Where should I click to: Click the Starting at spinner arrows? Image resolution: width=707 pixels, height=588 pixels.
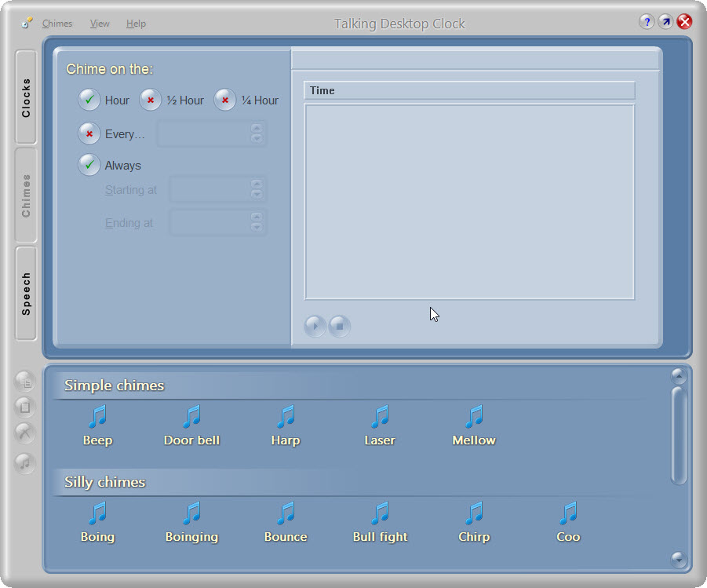(x=257, y=189)
